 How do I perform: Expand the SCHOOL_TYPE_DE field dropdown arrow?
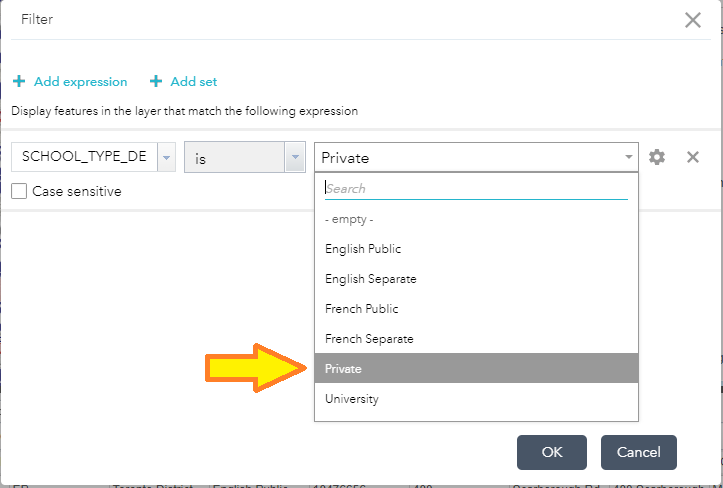(166, 158)
